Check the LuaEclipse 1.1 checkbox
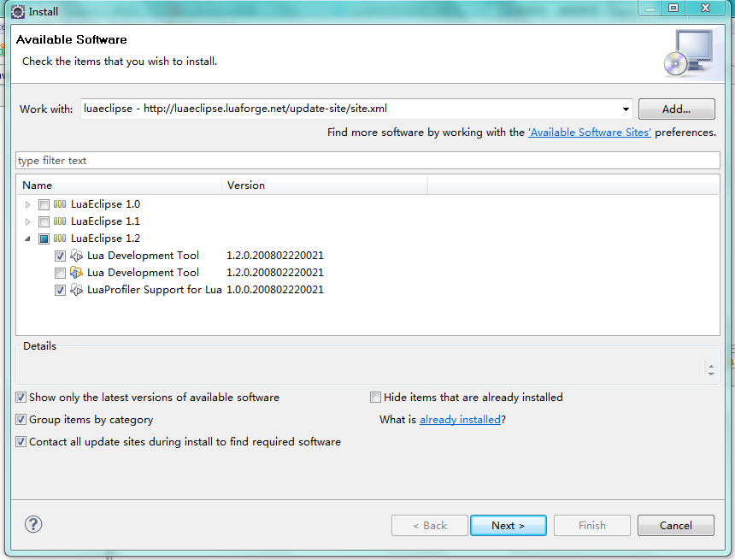 [44, 221]
